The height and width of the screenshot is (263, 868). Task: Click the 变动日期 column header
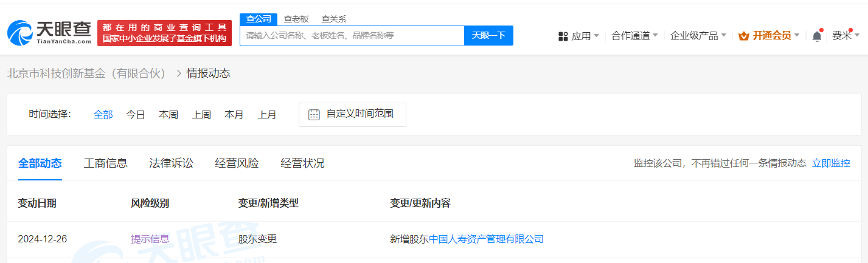[37, 203]
